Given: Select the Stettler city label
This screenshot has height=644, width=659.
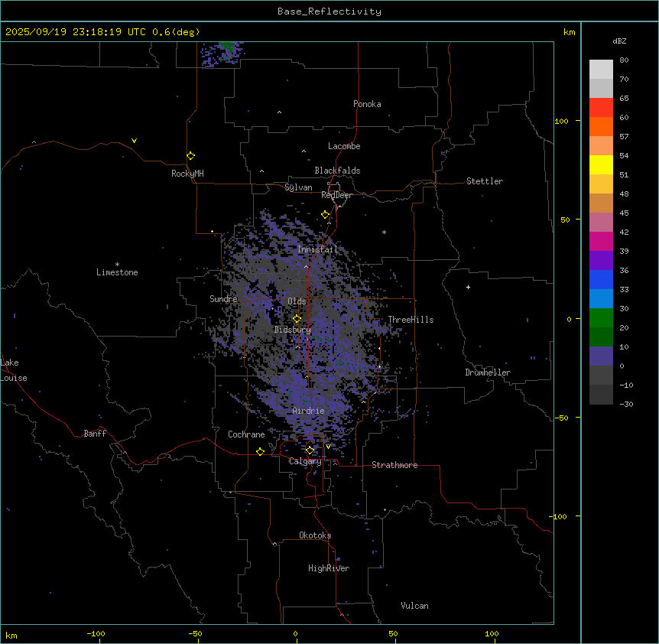Looking at the screenshot, I should pos(485,181).
